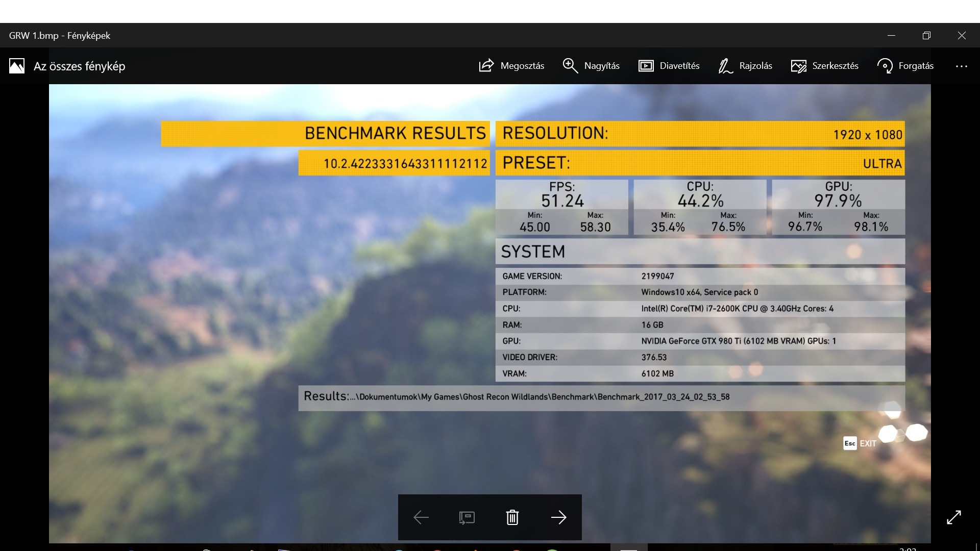Open the three-dot more options menu

(x=962, y=66)
